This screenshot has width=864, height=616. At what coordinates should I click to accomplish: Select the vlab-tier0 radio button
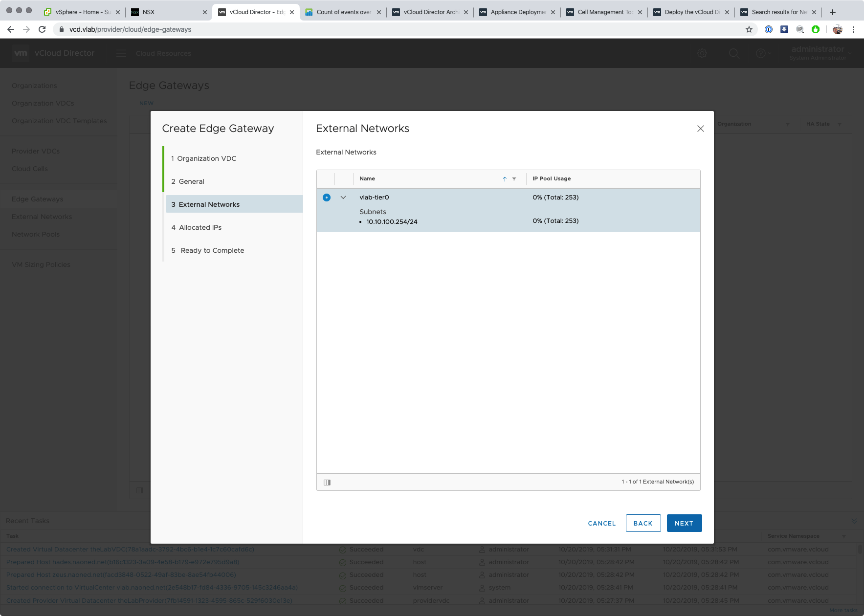point(327,198)
